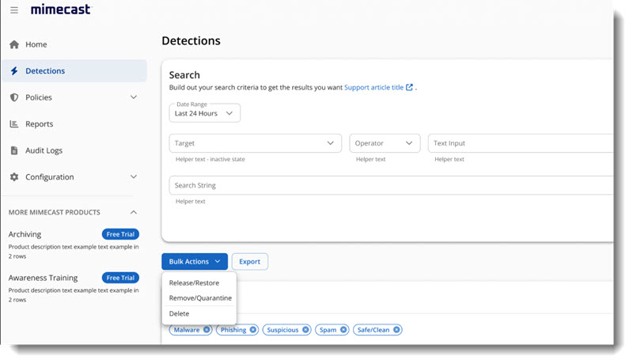Select Release/Restore from Bulk Actions menu
The width and height of the screenshot is (633, 364).
[194, 282]
